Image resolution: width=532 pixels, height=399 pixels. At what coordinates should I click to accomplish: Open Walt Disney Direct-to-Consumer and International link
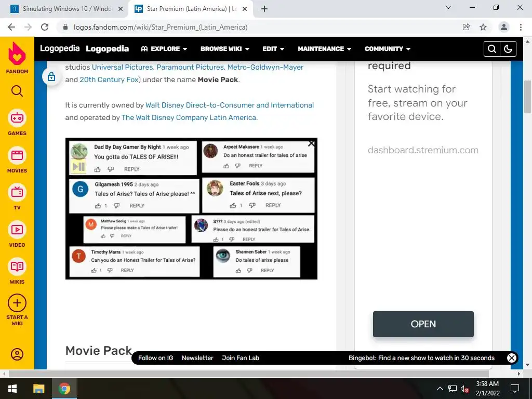coord(230,105)
